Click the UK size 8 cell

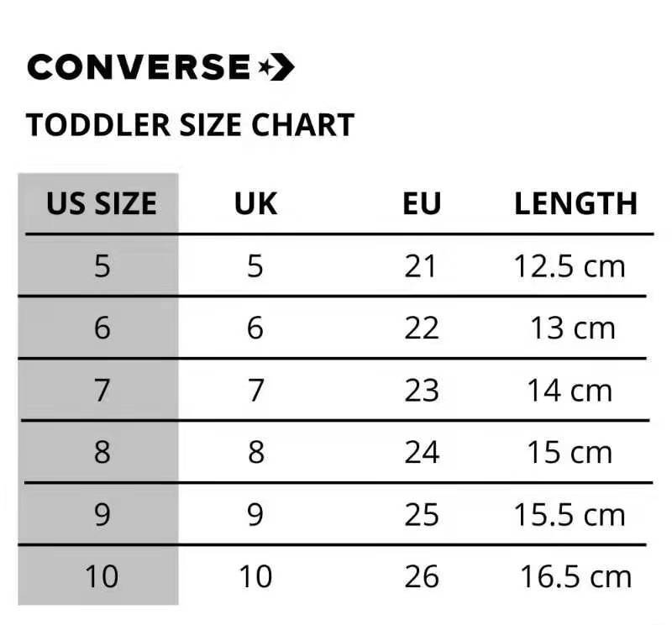(x=255, y=453)
